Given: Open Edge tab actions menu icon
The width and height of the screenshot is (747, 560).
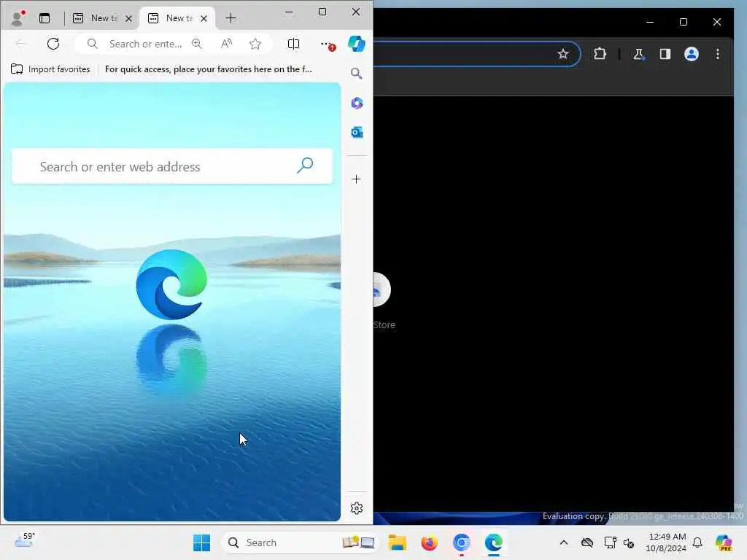Looking at the screenshot, I should [x=44, y=18].
